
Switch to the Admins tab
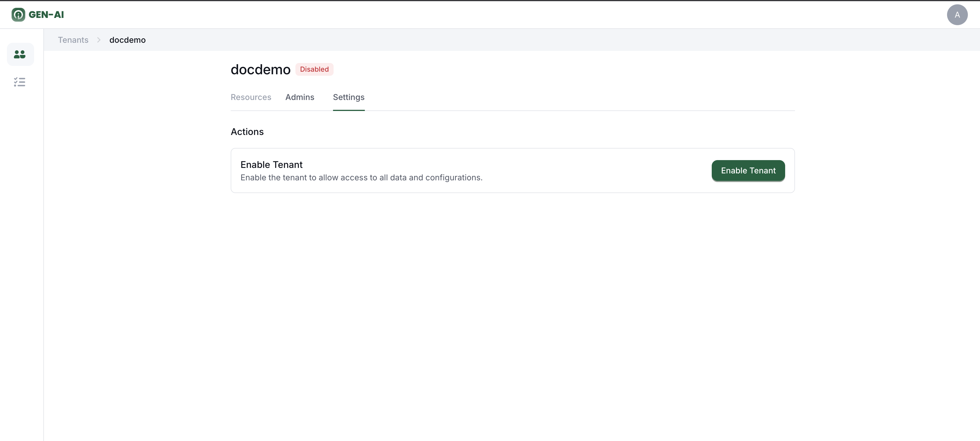(300, 97)
